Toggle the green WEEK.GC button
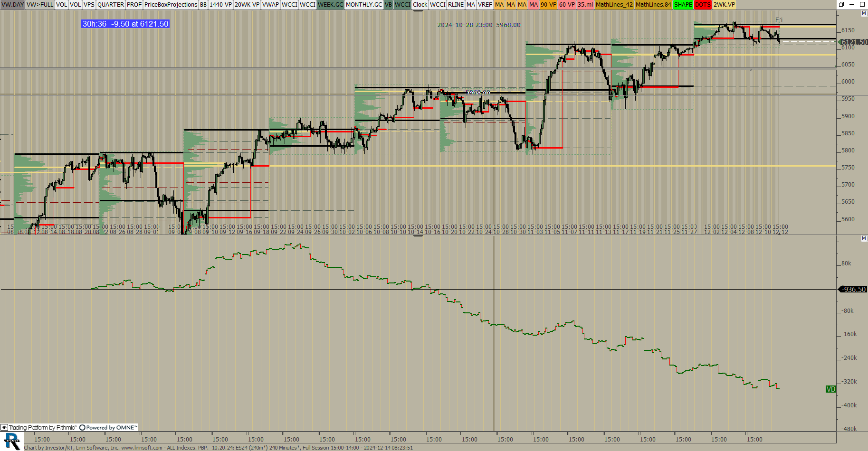 [330, 5]
